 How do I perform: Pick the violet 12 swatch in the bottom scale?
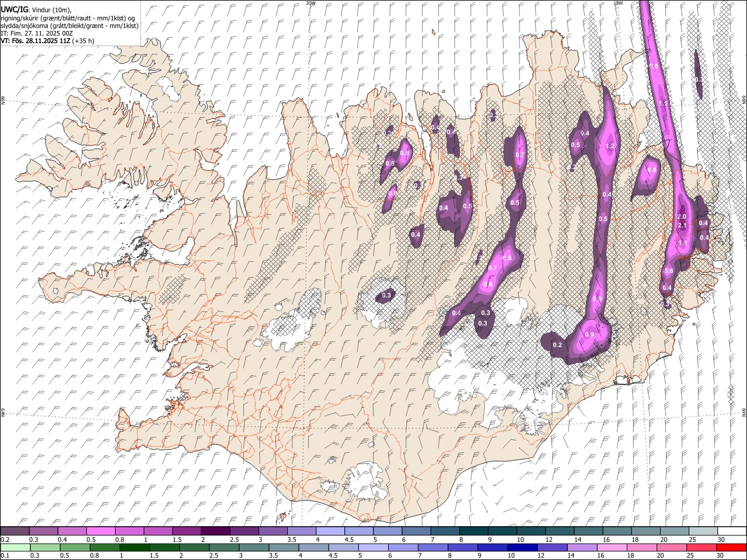pos(552,548)
